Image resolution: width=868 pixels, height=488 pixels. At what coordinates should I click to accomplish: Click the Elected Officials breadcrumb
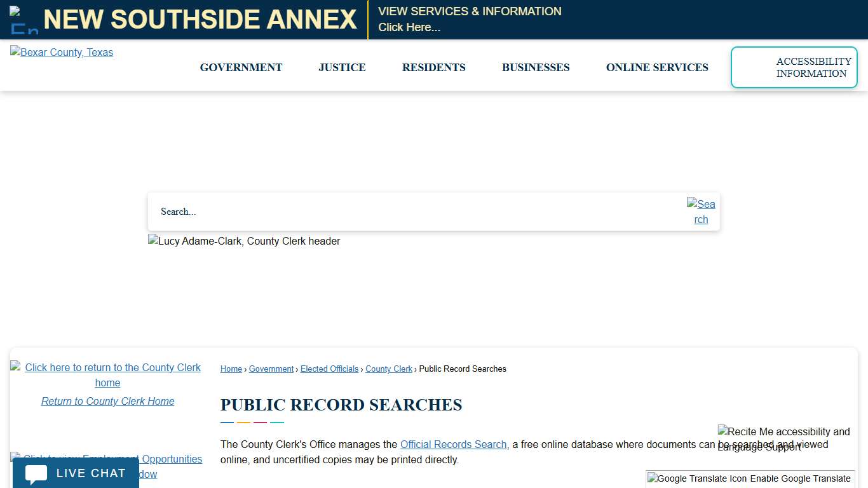click(329, 369)
